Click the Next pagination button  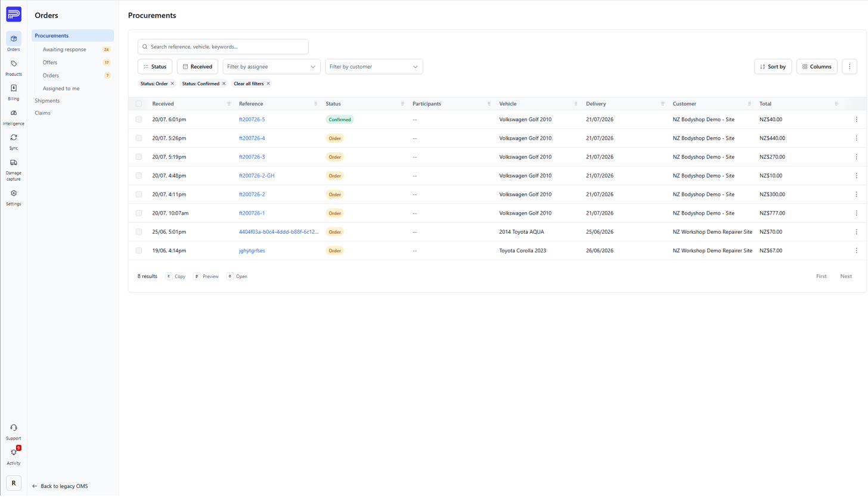tap(846, 276)
